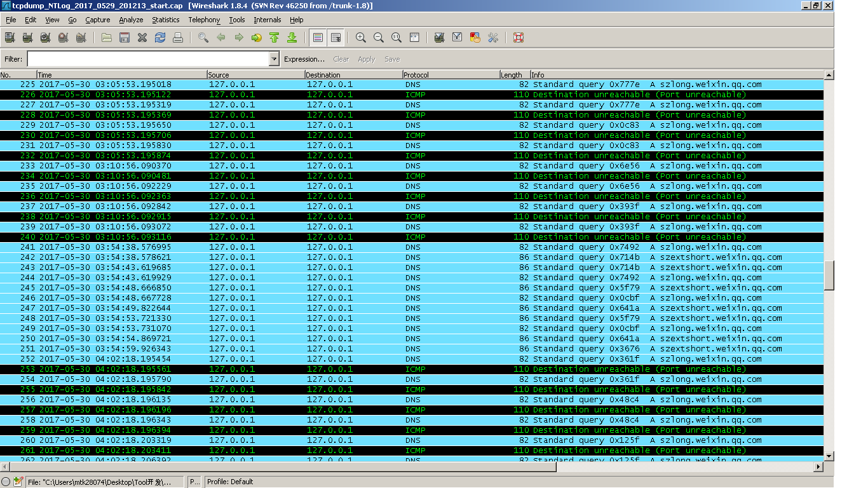
Task: Sort by the Protocol column header
Action: click(451, 75)
